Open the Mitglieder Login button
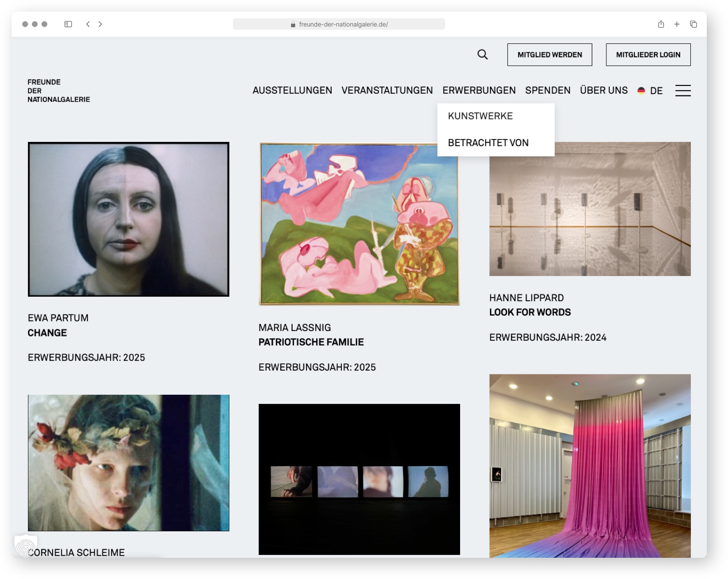This screenshot has width=728, height=579. (648, 55)
